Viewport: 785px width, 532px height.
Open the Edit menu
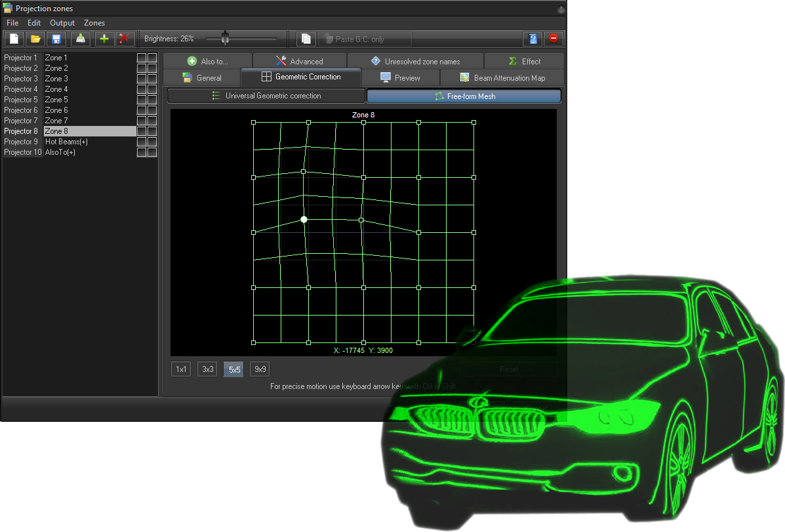point(34,23)
